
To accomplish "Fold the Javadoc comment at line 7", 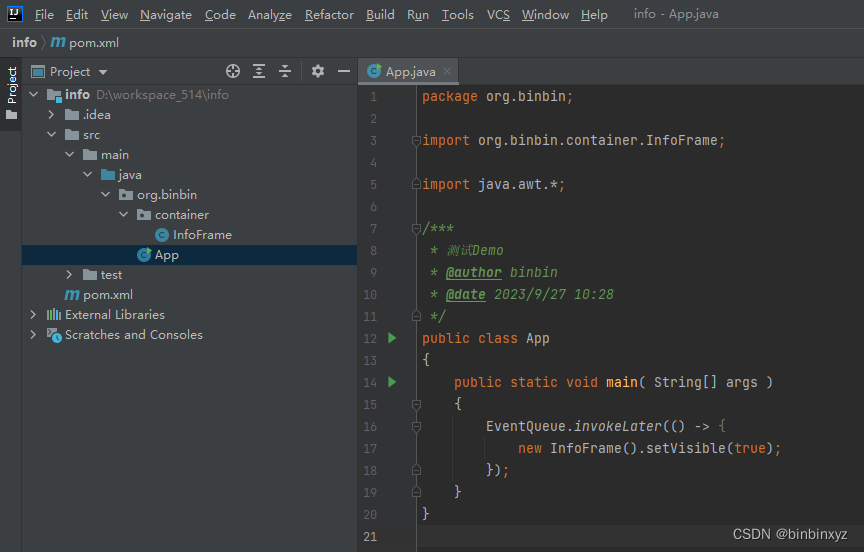I will tap(417, 229).
